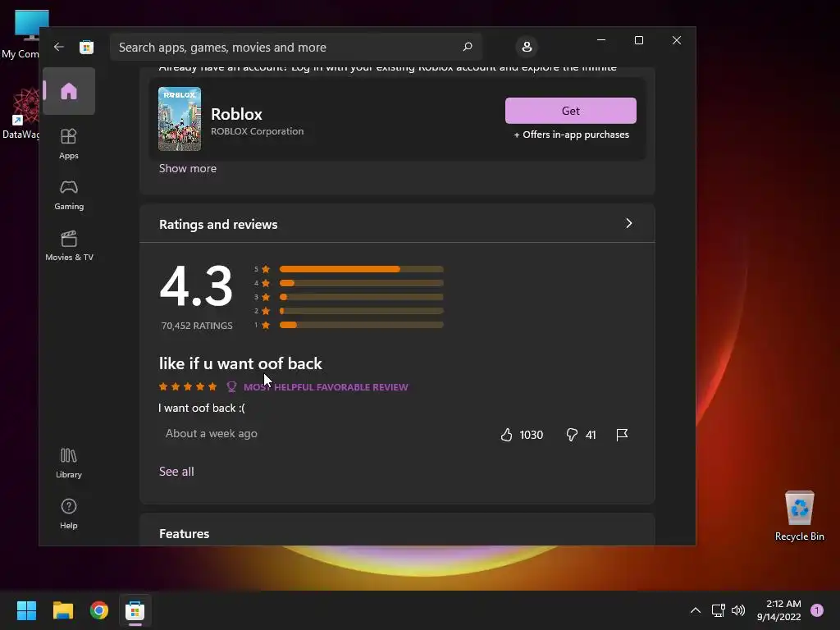Click the 1 star rating bar
This screenshot has width=840, height=630.
pos(361,325)
